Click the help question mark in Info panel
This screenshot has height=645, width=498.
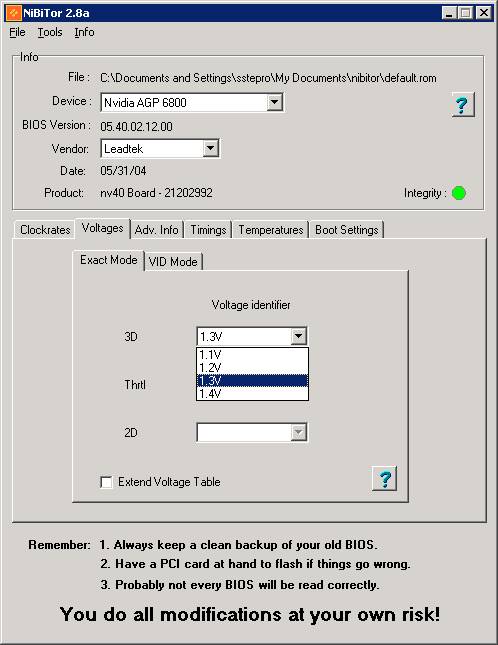pyautogui.click(x=463, y=104)
